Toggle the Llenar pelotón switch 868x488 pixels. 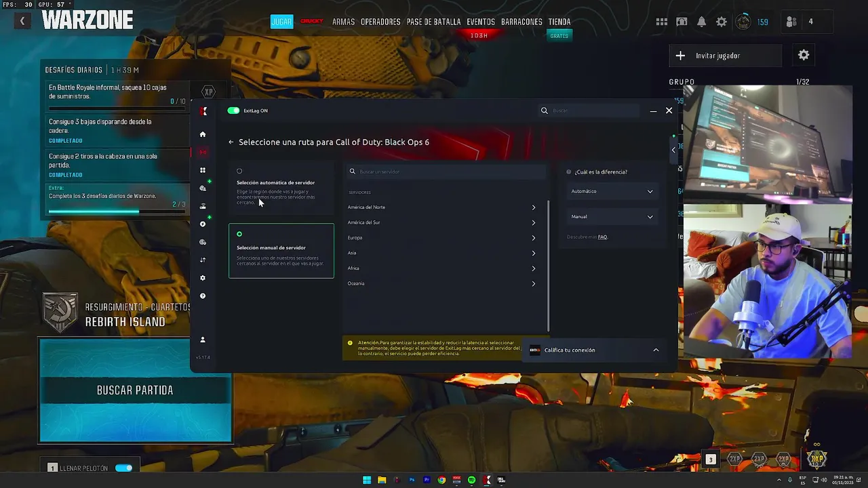pos(124,468)
